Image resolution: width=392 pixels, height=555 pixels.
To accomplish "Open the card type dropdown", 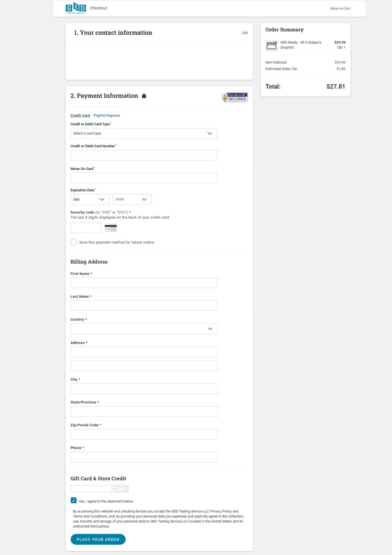I will [144, 133].
